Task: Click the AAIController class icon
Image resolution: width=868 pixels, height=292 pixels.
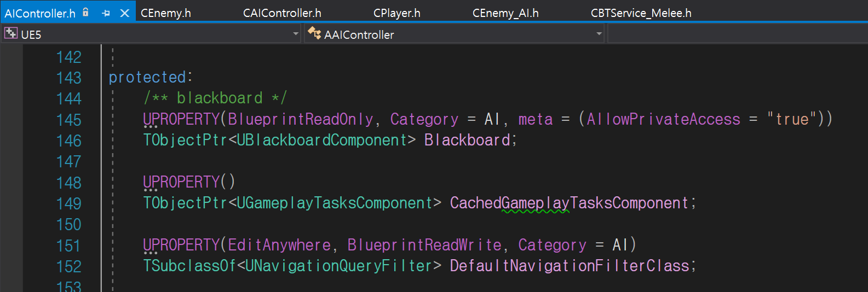Action: (x=314, y=33)
